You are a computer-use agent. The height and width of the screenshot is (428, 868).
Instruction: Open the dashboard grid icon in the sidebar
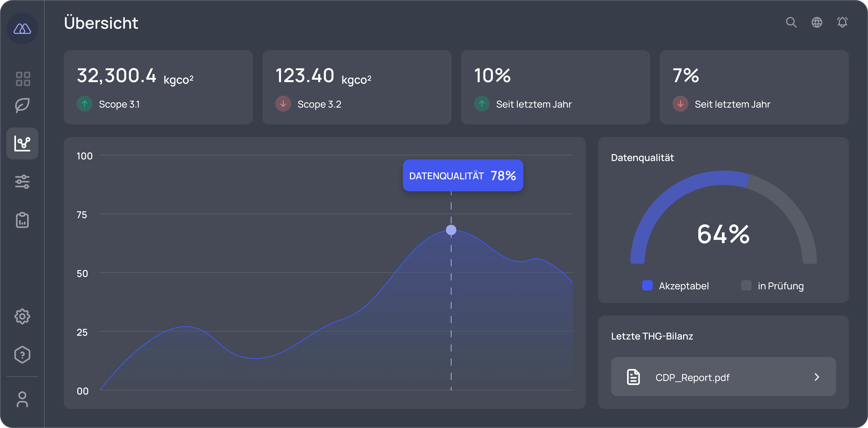(x=23, y=79)
